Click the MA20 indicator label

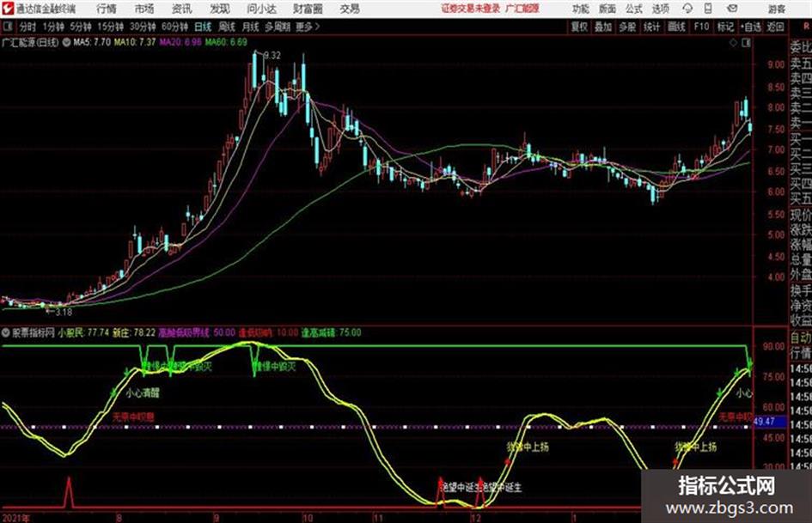pos(180,42)
